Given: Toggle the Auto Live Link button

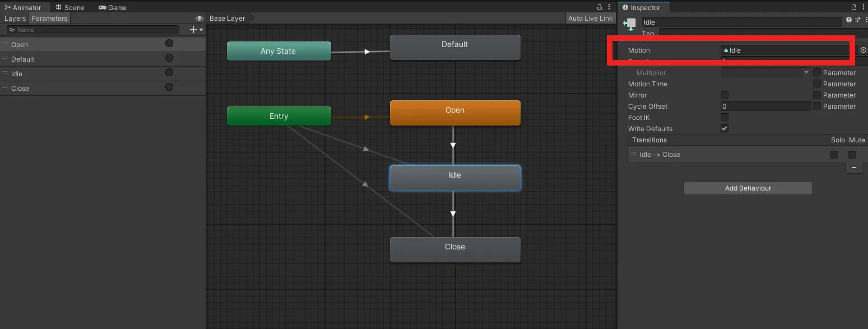Looking at the screenshot, I should [x=590, y=18].
